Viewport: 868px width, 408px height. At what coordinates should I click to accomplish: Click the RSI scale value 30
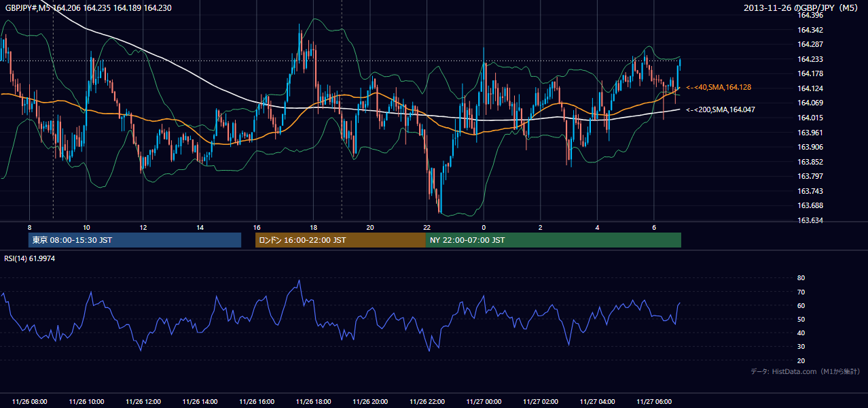point(801,347)
